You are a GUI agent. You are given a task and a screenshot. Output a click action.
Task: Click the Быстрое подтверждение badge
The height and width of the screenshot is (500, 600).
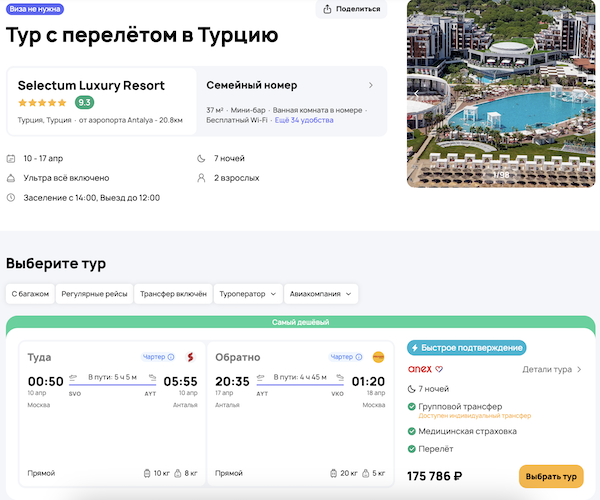(x=467, y=347)
